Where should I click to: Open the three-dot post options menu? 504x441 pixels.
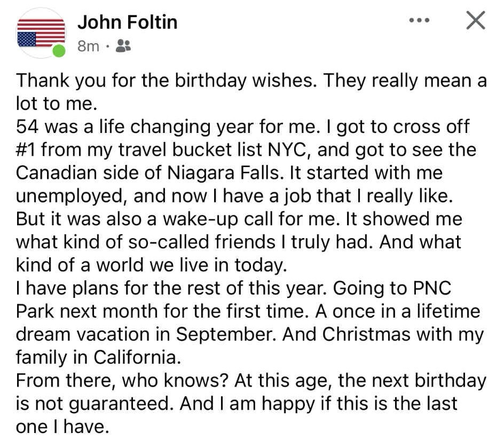click(419, 20)
